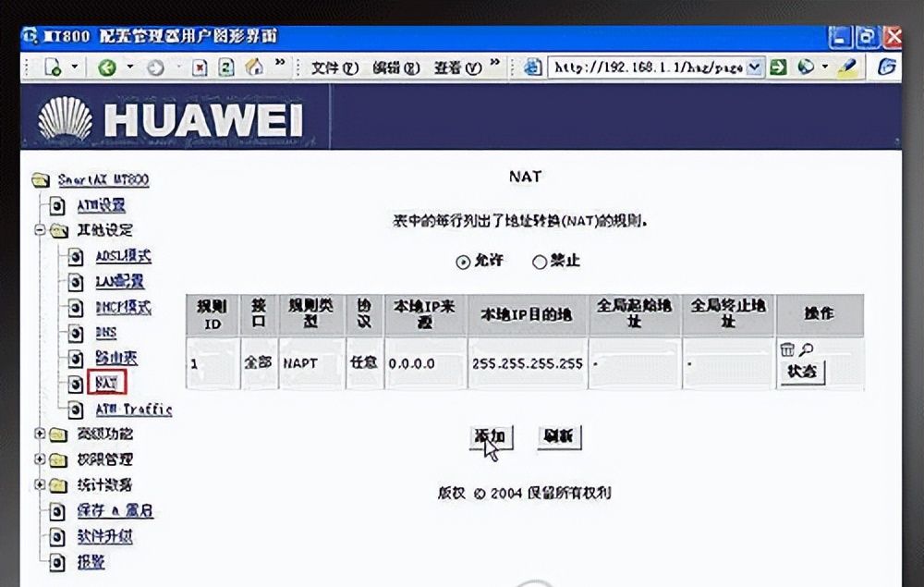
Task: Expand the 统计数据 folder
Action: [40, 484]
